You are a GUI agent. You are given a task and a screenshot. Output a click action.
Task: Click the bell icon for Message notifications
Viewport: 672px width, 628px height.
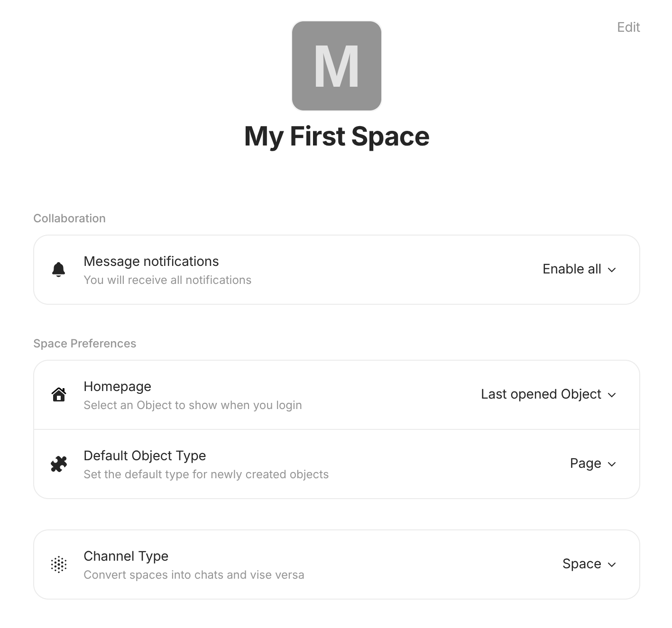click(x=58, y=269)
